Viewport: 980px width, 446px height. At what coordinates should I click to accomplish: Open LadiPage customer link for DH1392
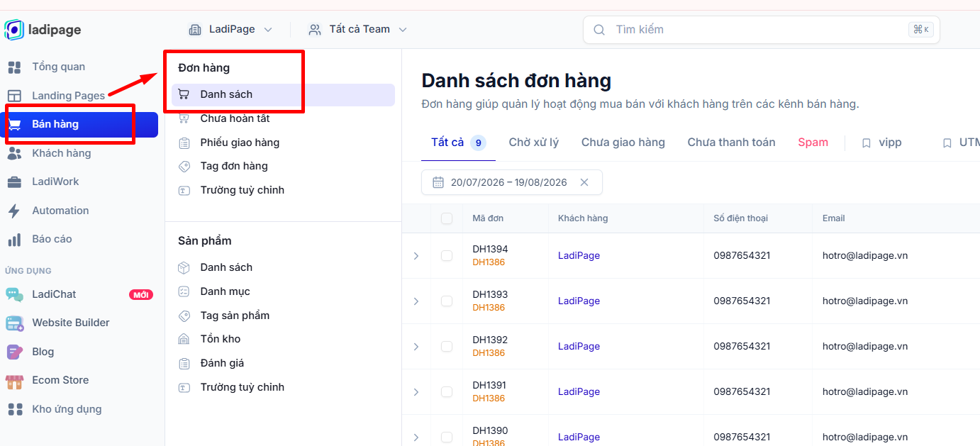[579, 347]
